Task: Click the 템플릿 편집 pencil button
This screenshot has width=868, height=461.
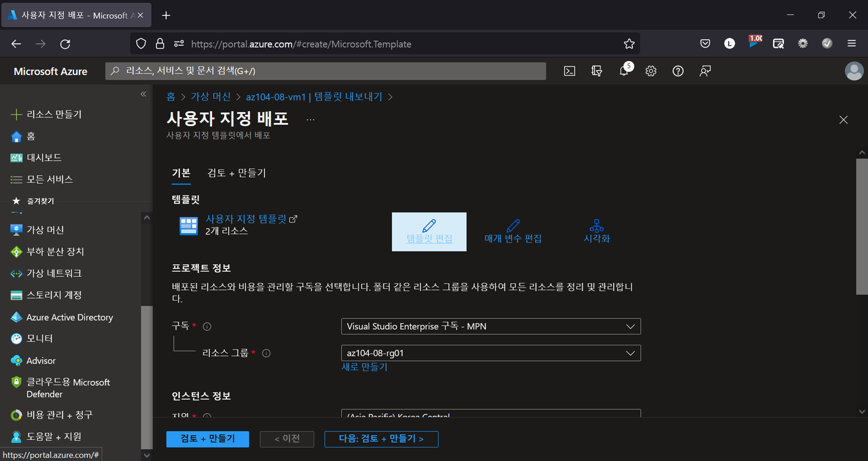Action: click(x=429, y=232)
